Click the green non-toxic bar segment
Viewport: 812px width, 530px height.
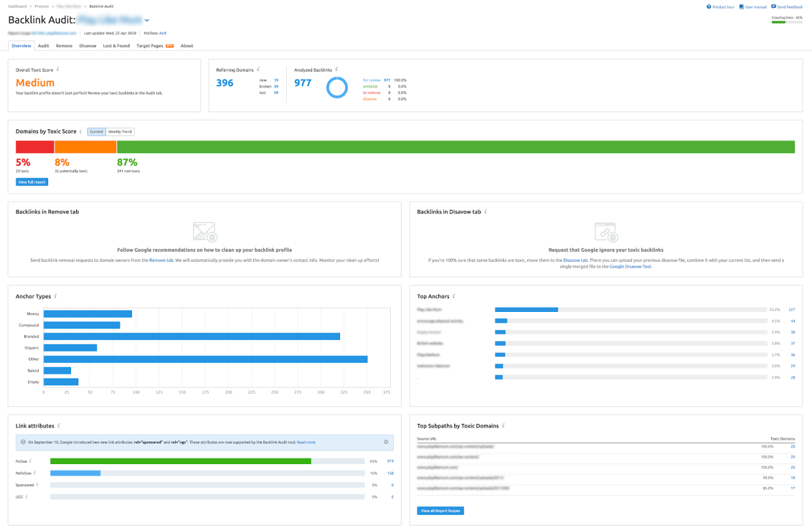pyautogui.click(x=455, y=147)
